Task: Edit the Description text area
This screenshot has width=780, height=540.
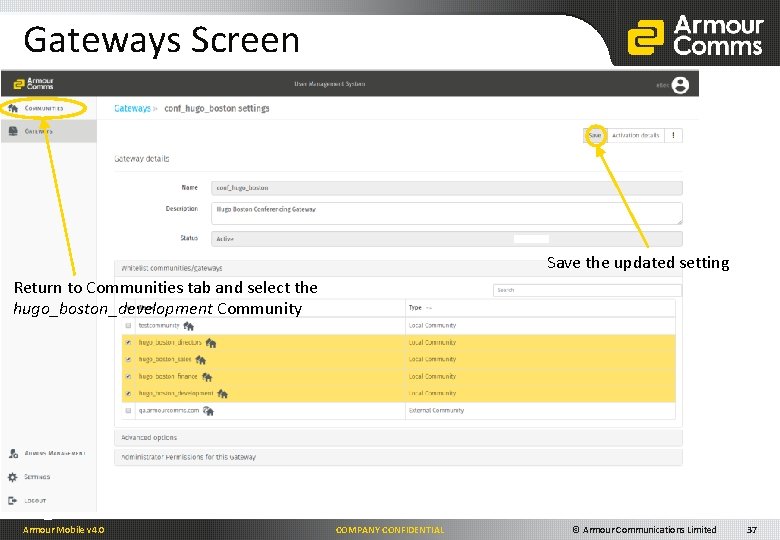Action: tap(446, 213)
